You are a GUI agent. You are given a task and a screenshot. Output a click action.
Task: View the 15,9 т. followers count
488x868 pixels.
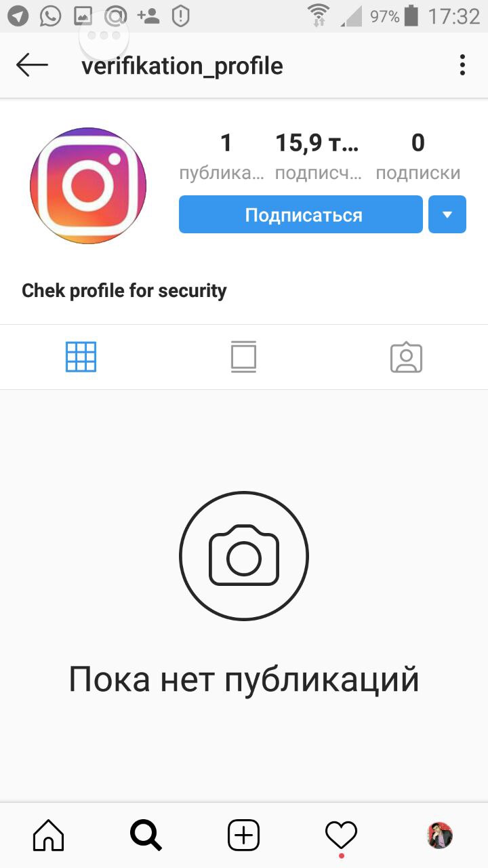(319, 156)
